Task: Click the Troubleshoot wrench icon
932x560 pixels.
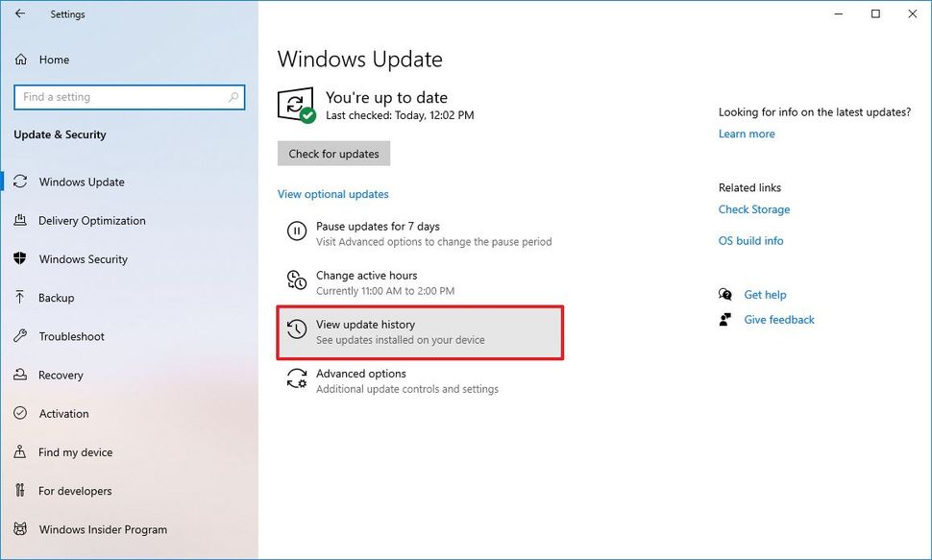Action: click(20, 336)
